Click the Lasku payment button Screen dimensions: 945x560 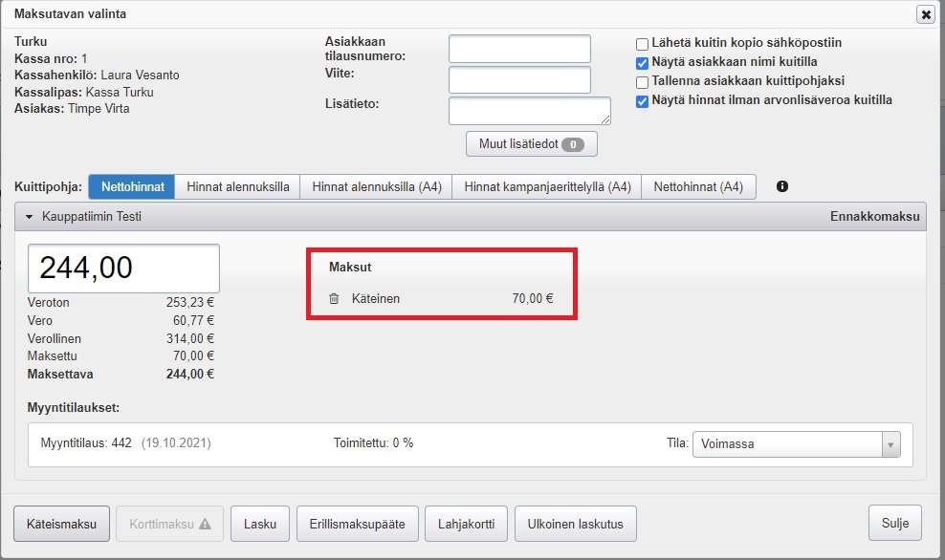(260, 524)
